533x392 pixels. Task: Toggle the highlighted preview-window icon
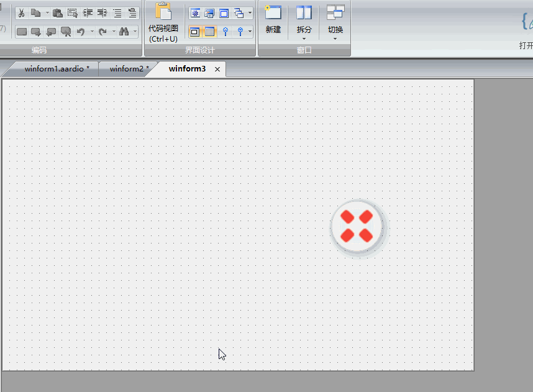click(x=195, y=32)
